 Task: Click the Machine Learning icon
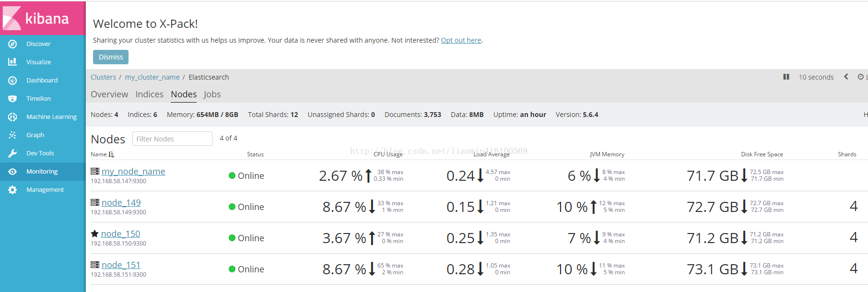click(x=12, y=117)
